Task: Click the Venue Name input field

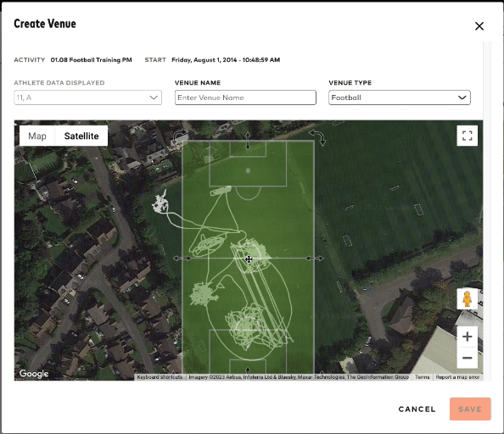Action: [x=245, y=97]
